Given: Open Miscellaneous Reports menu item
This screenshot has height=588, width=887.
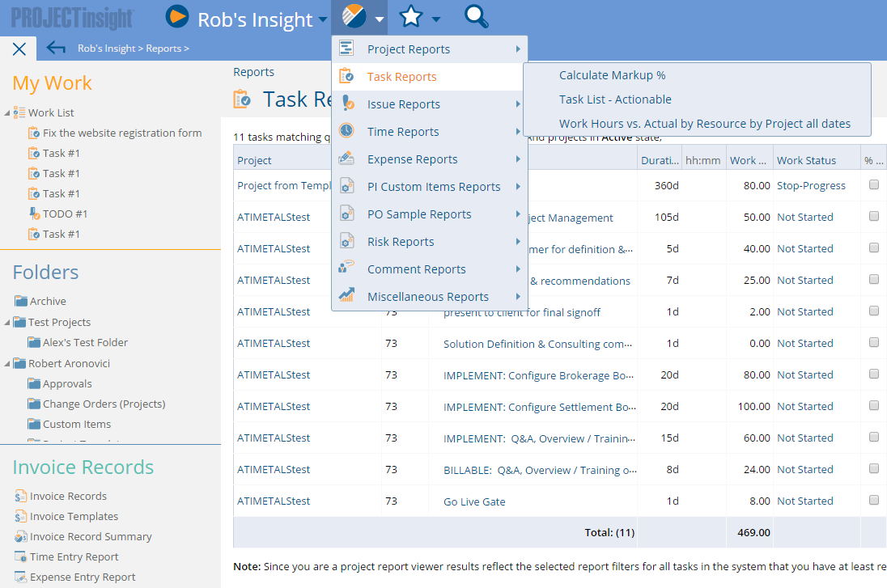Looking at the screenshot, I should pos(430,297).
